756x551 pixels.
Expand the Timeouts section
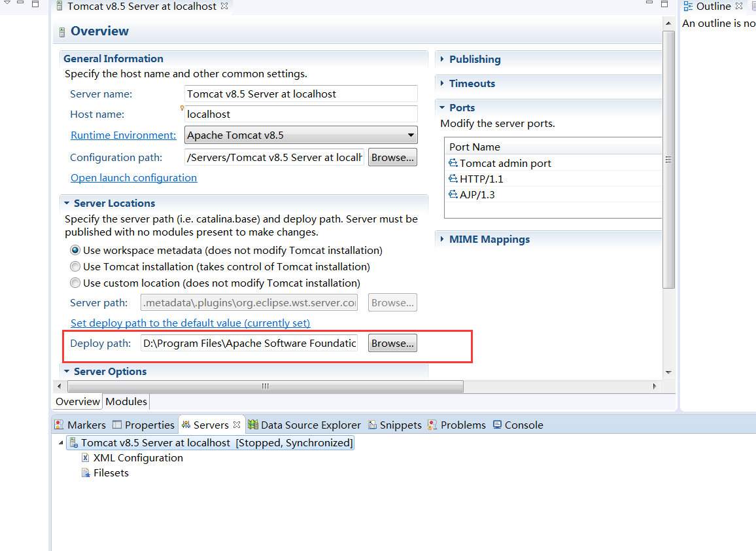[442, 83]
